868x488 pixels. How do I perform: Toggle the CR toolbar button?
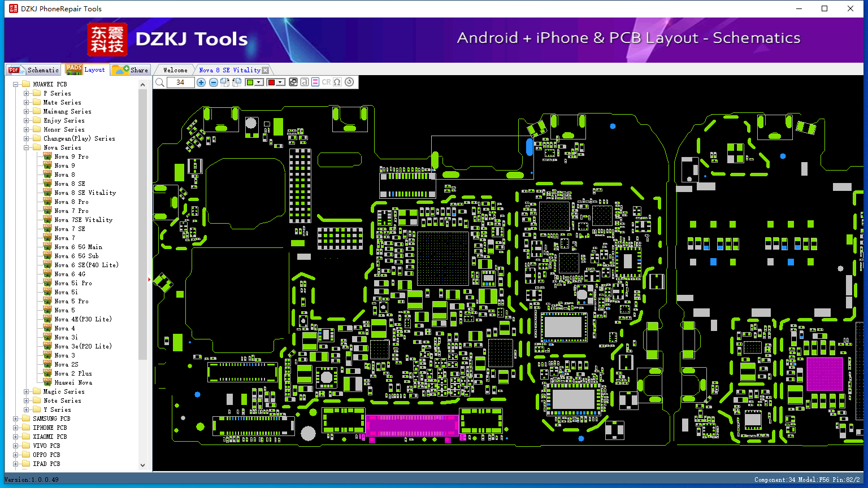326,82
